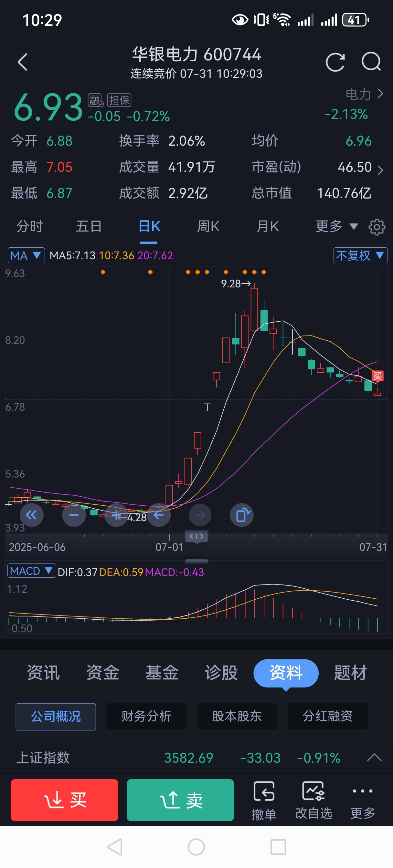
Task: Tap the red 买 buy button
Action: [64, 800]
